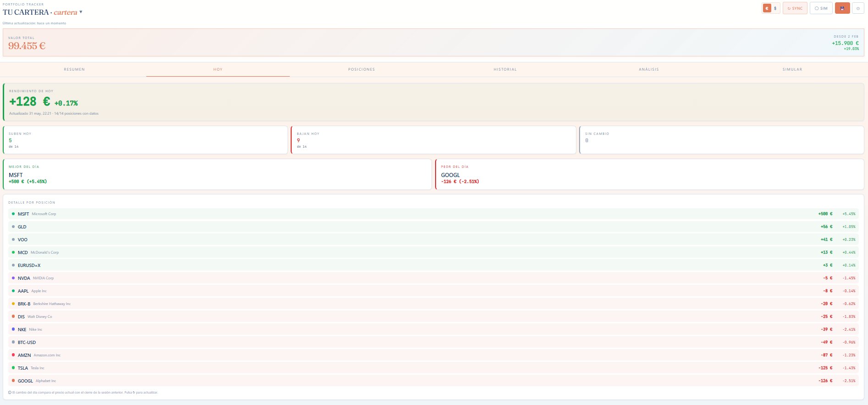Viewport: 868px width, 405px height.
Task: Select the MSFT Microsoft Corp row
Action: [433, 214]
